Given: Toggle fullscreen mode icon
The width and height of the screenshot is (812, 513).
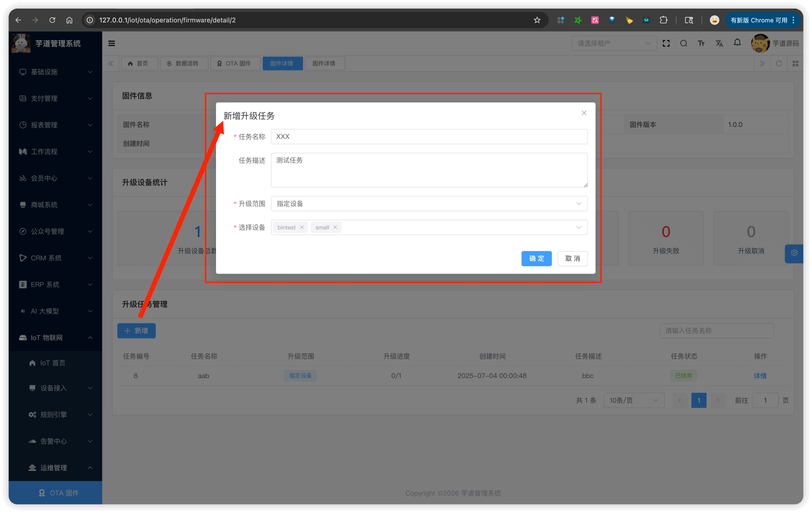Looking at the screenshot, I should (666, 43).
